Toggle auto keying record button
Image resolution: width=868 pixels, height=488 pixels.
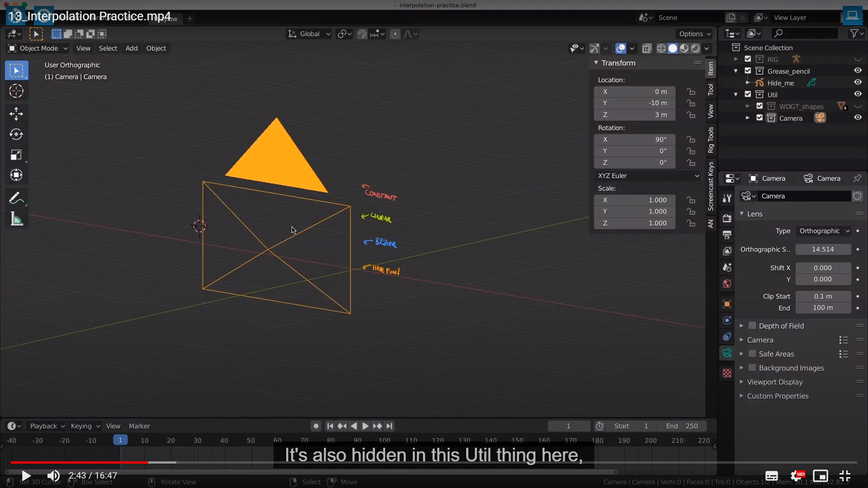316,426
